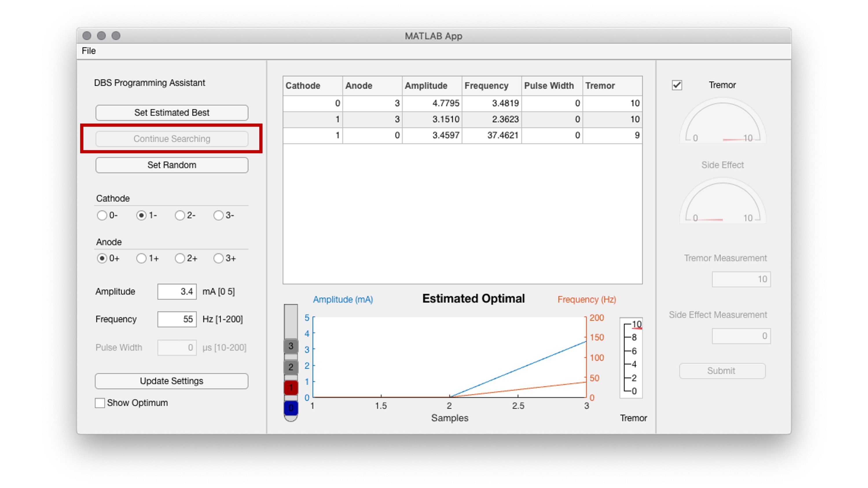Select the Anode 3+ radio button
Viewport: 868px width, 488px height.
tap(219, 258)
